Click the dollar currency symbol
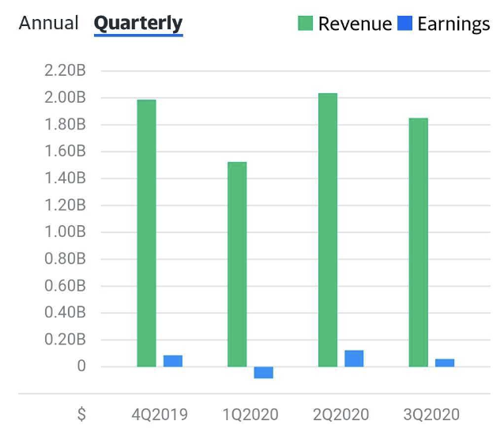This screenshot has height=436, width=504. tap(81, 414)
